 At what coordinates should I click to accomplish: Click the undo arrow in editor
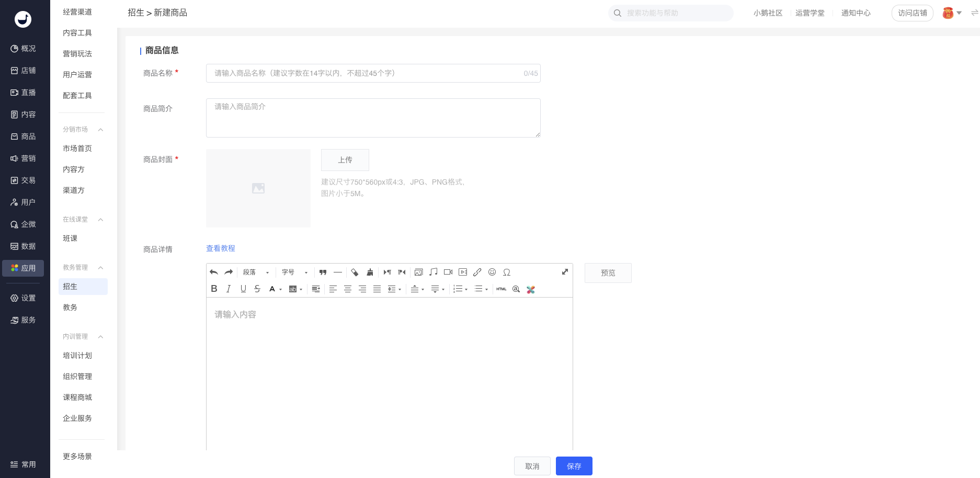click(x=214, y=272)
